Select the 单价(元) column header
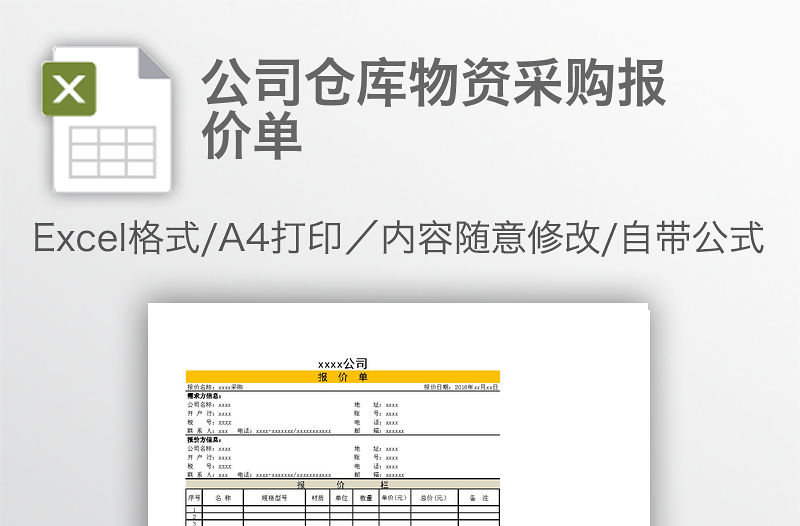Viewport: 800px width, 526px height. pos(394,497)
